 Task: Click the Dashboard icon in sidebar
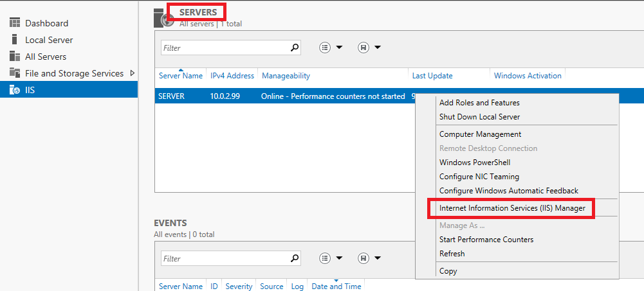click(x=15, y=23)
